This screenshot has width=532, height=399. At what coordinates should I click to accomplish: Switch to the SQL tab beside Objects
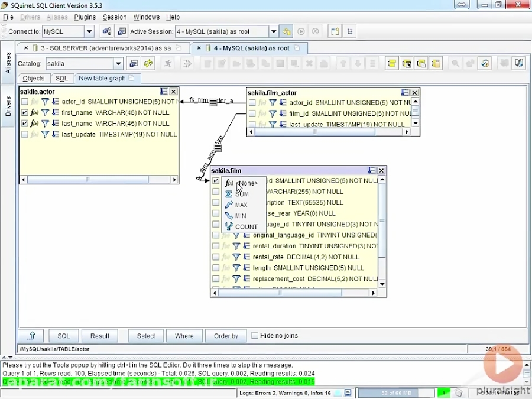pos(61,79)
